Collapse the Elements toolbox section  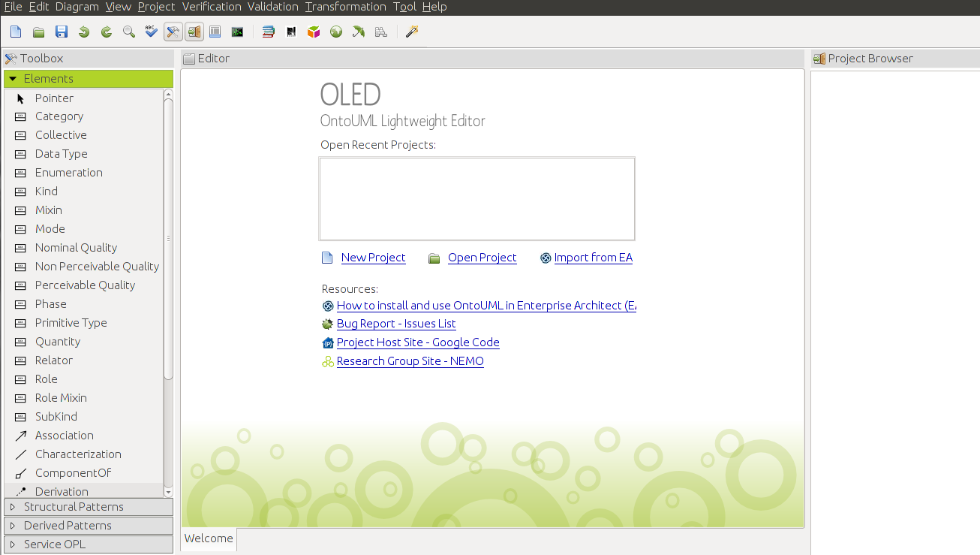[x=89, y=79]
